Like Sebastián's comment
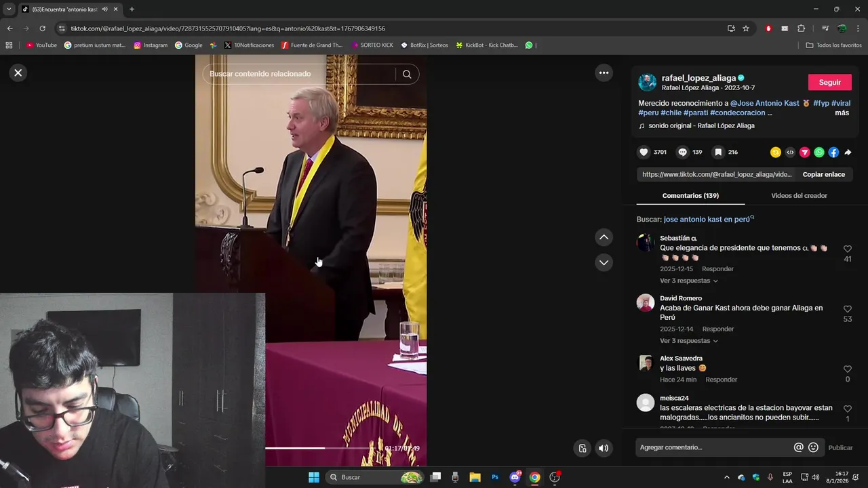The width and height of the screenshot is (868, 488). (847, 249)
